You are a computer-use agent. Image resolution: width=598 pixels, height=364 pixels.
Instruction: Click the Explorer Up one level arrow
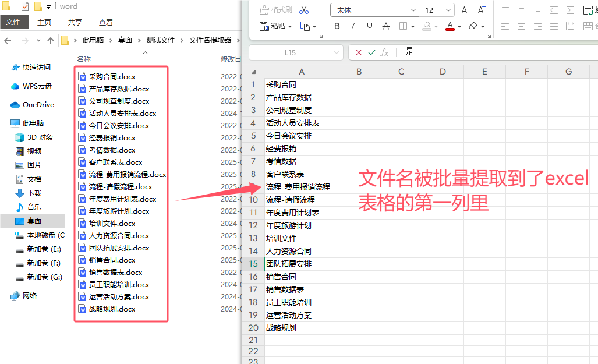(x=50, y=40)
